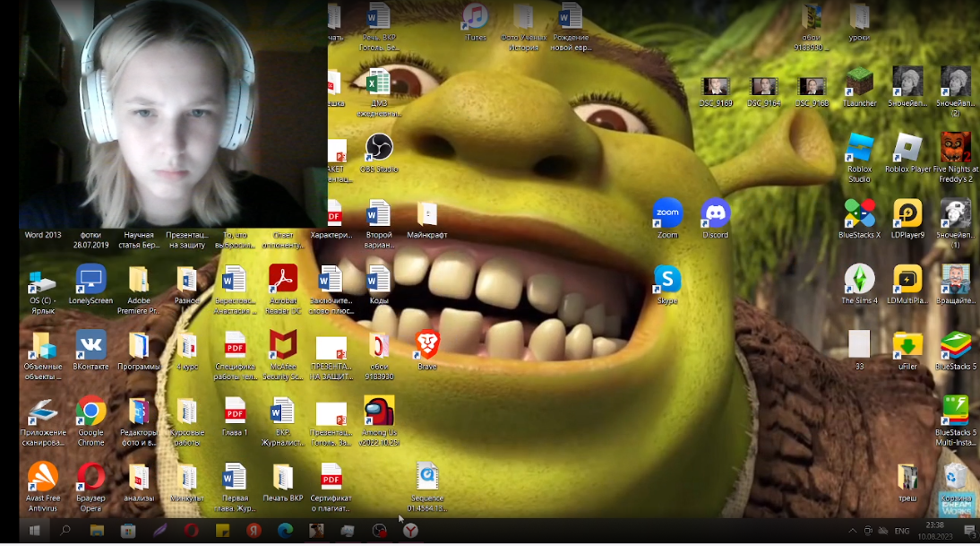Open the Skype desktop shortcut
The image size is (980, 546).
(x=666, y=279)
